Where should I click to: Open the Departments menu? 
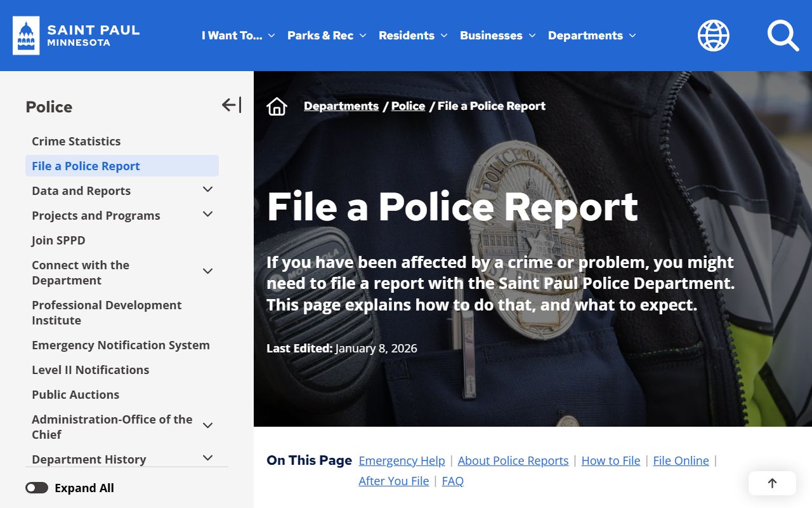592,36
